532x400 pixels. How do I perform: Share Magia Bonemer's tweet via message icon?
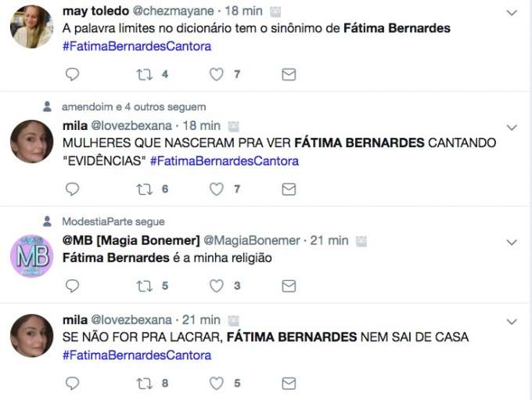(x=289, y=286)
